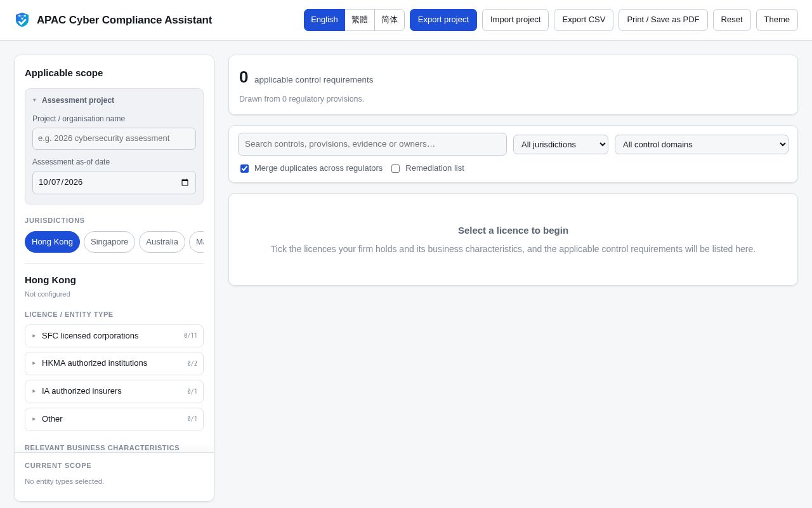Switch to the Singapore jurisdiction tab
Viewport: 812px width, 508px height.
109,242
